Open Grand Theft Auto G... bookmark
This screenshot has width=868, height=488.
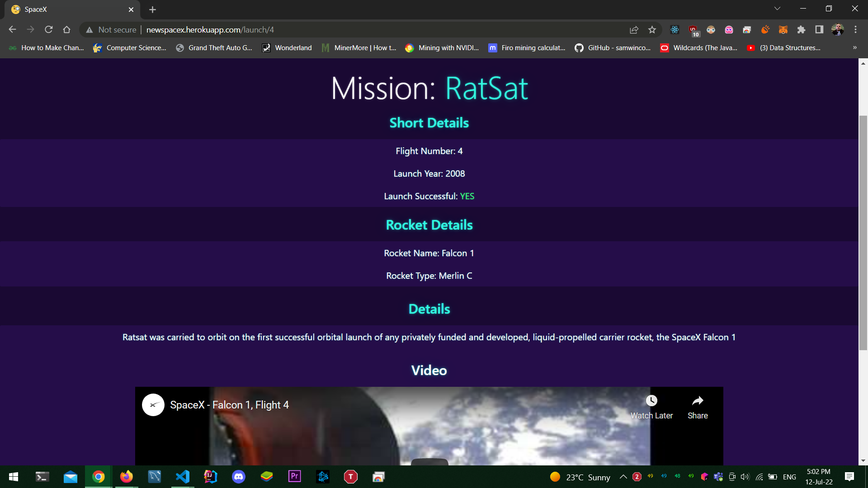[214, 48]
